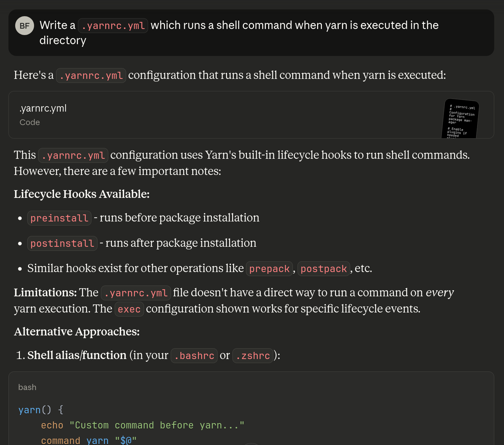Select the postpack code chip

(x=324, y=269)
